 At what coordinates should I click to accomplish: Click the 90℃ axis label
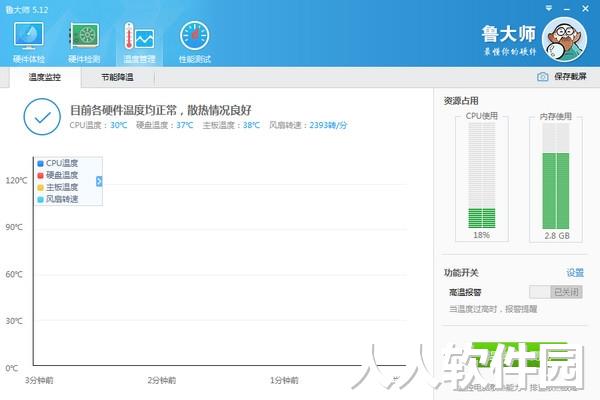click(x=14, y=227)
